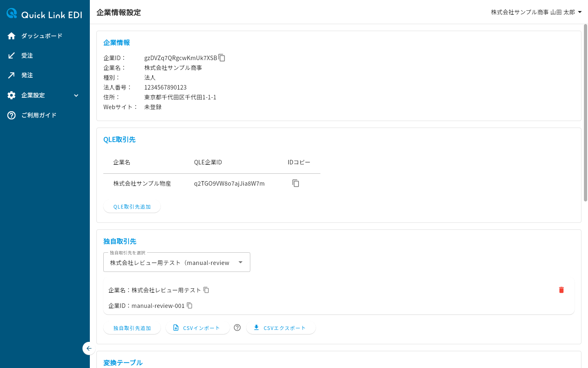The width and height of the screenshot is (588, 368).
Task: Copy the ID of 株式会社サンプル物産
Action: tap(296, 183)
